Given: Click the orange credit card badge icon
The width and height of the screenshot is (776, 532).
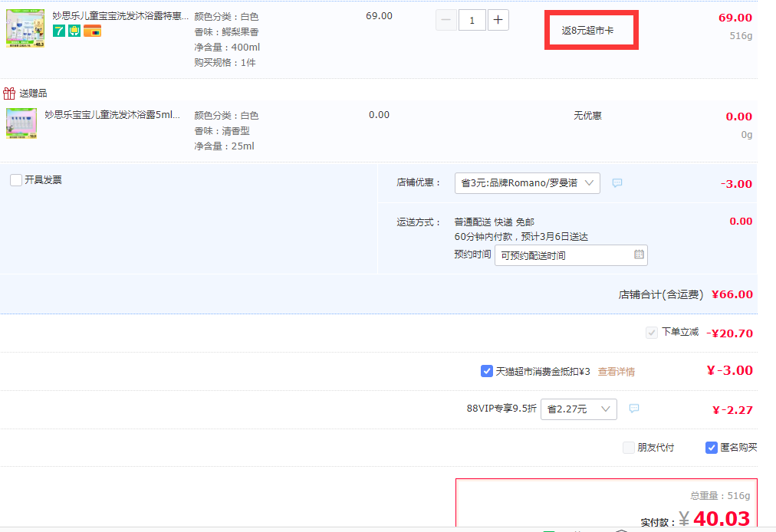Looking at the screenshot, I should 92,31.
